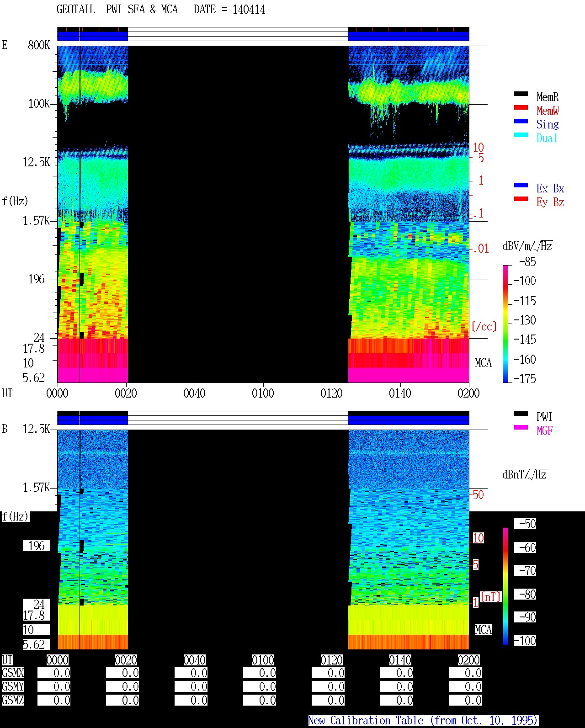This screenshot has width=585, height=728.
Task: Click the GEOTAIL PWI SFA & MCA title
Action: tap(117, 10)
